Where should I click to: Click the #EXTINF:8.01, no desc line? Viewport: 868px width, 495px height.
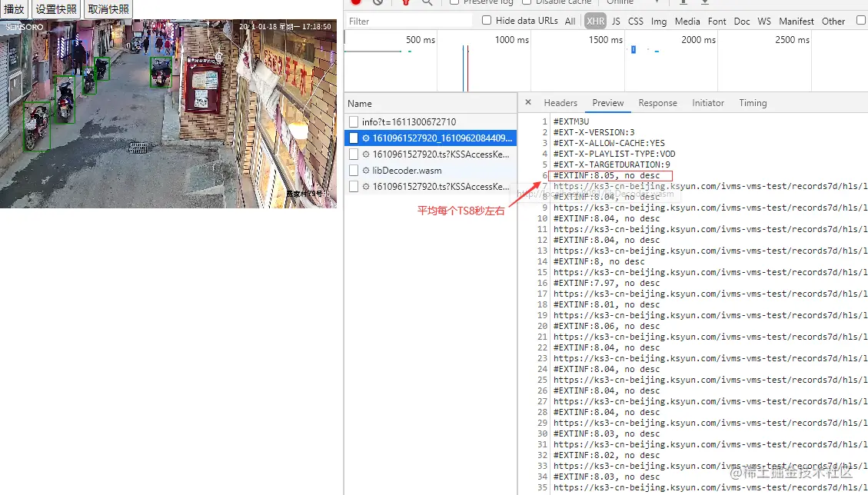606,304
